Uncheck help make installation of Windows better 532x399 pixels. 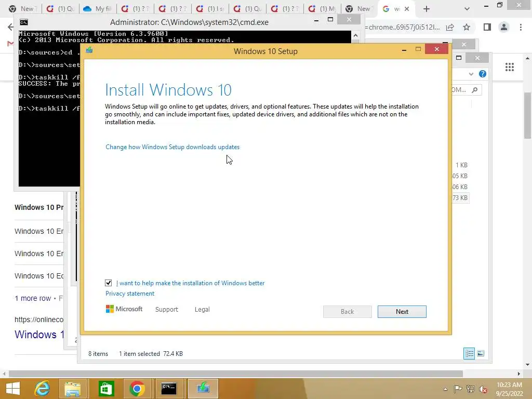[108, 283]
